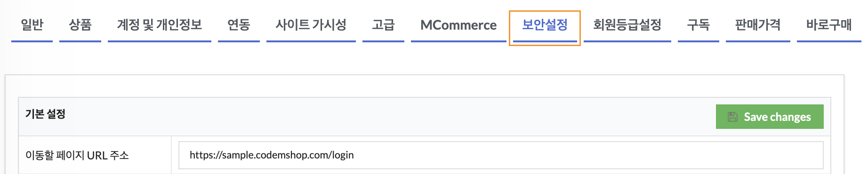
Task: Click the blank white panel above 기본 설정
Action: pyautogui.click(x=424, y=86)
